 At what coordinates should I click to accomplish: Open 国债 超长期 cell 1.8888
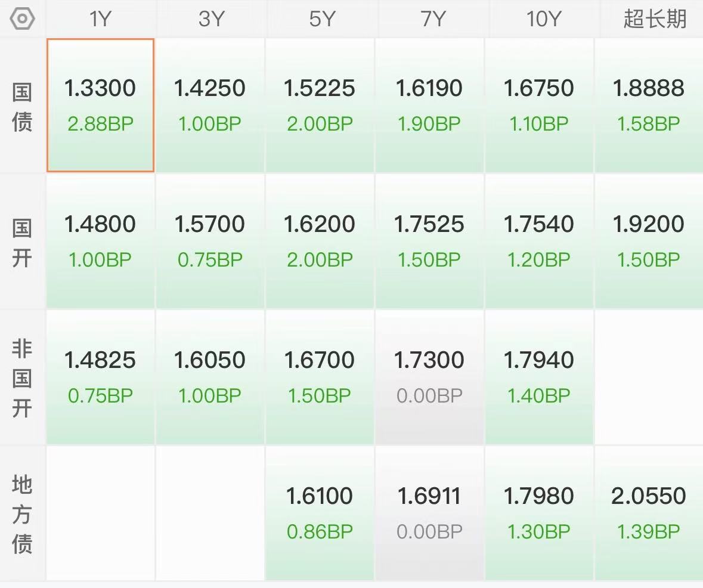pos(649,106)
